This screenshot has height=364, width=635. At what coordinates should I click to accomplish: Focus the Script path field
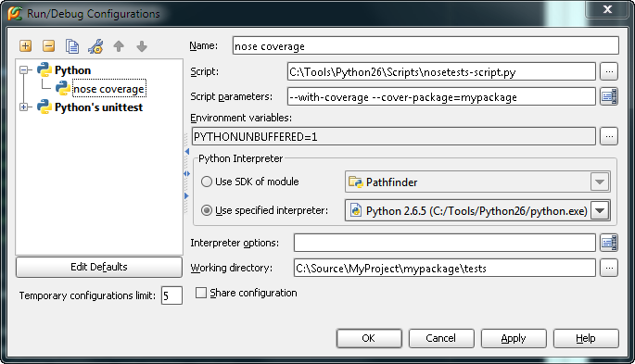pyautogui.click(x=441, y=71)
